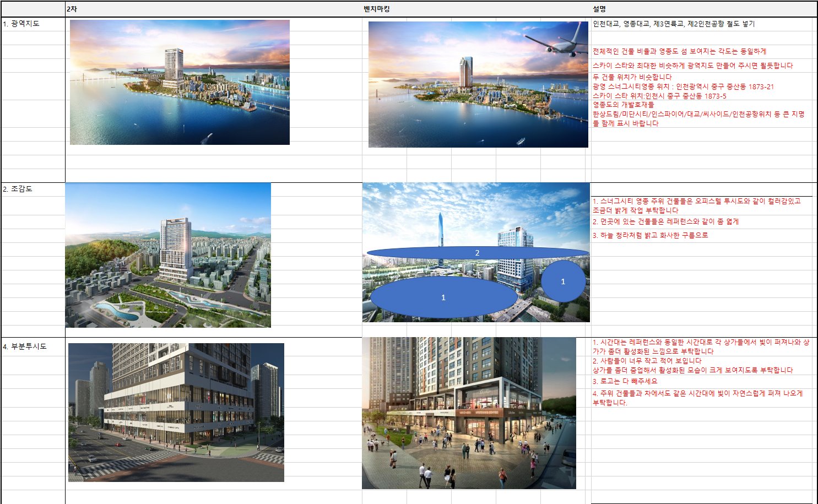The width and height of the screenshot is (818, 504).
Task: Select the line '스카이 스타와 최대한 비슷하게 광역지도'
Action: point(693,66)
